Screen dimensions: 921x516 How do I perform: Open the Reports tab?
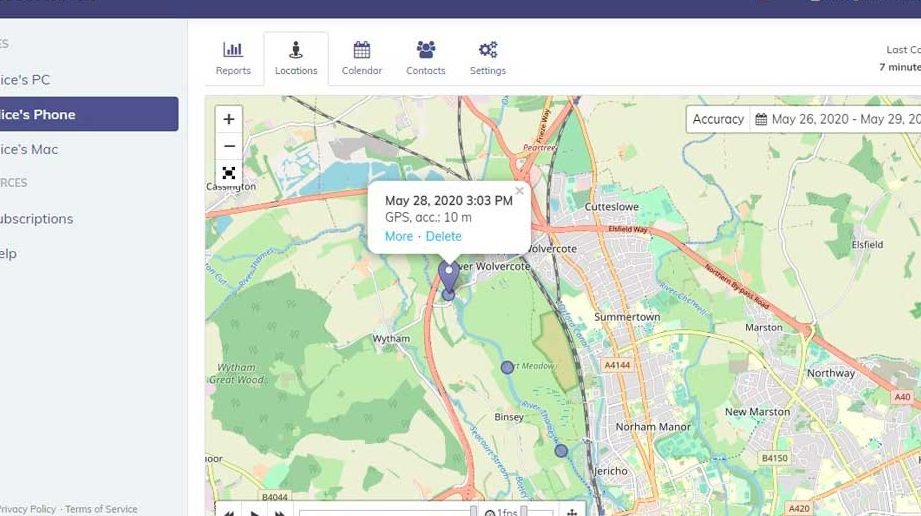pyautogui.click(x=233, y=59)
